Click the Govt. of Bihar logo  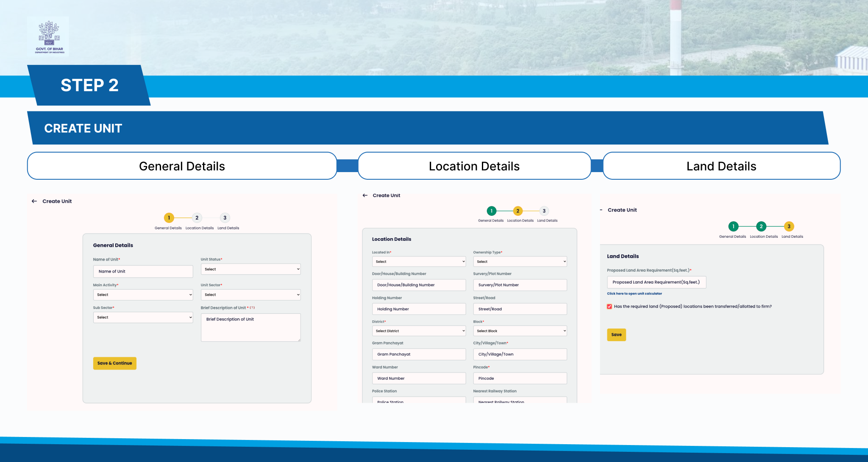click(x=48, y=37)
